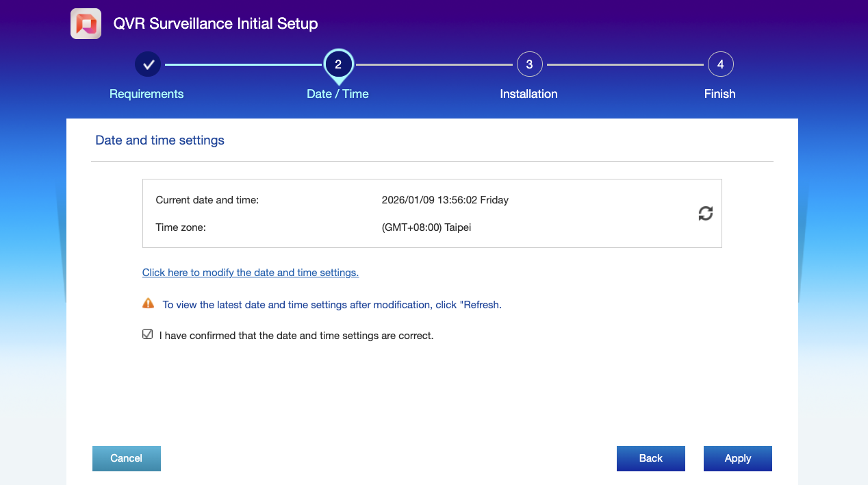Select the Finish step label
Screen dimensions: 868x485
[x=719, y=94]
